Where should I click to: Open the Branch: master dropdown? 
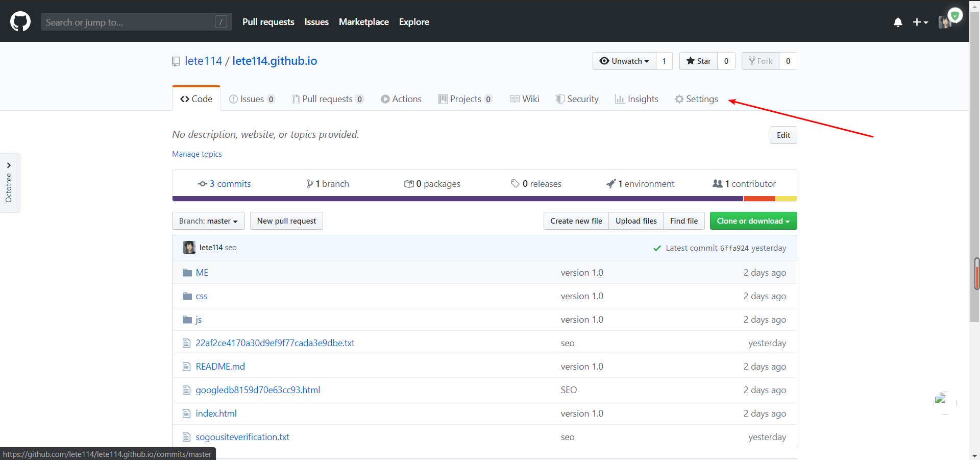(208, 221)
